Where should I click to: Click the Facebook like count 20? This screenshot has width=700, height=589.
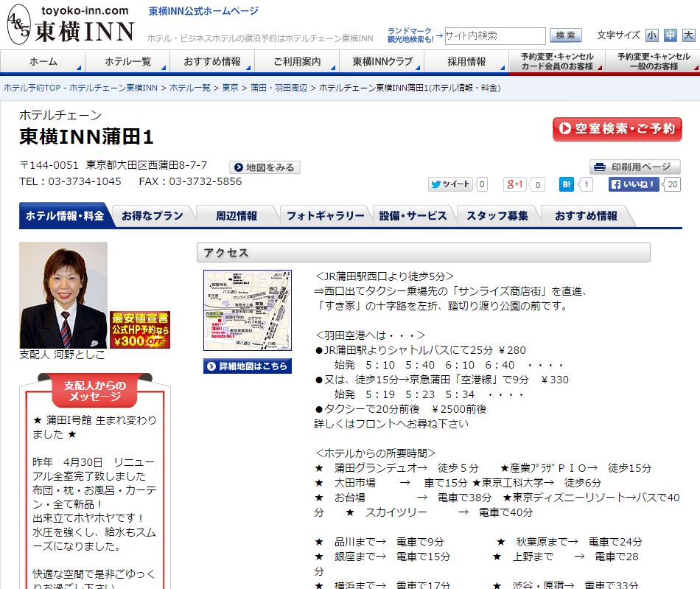(x=672, y=184)
